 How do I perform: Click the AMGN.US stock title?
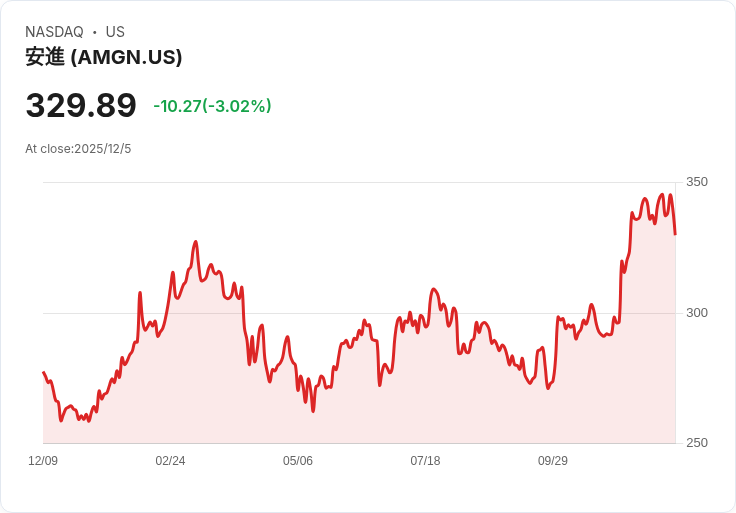[104, 57]
